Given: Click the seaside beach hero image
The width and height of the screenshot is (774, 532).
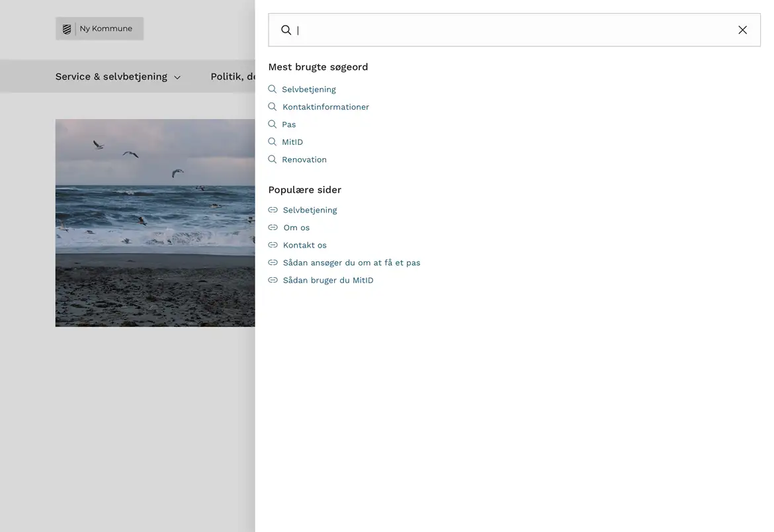Looking at the screenshot, I should click(x=155, y=223).
